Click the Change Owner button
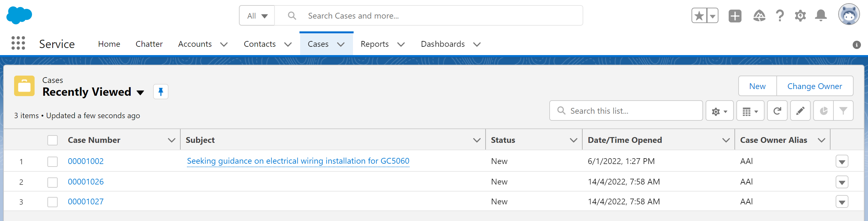Image resolution: width=868 pixels, height=221 pixels. tap(815, 86)
